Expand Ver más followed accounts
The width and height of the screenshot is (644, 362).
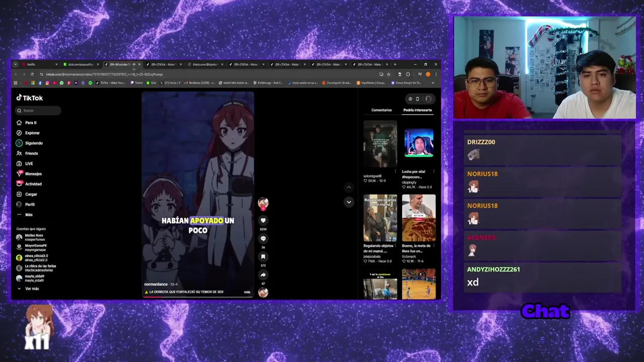pyautogui.click(x=28, y=289)
